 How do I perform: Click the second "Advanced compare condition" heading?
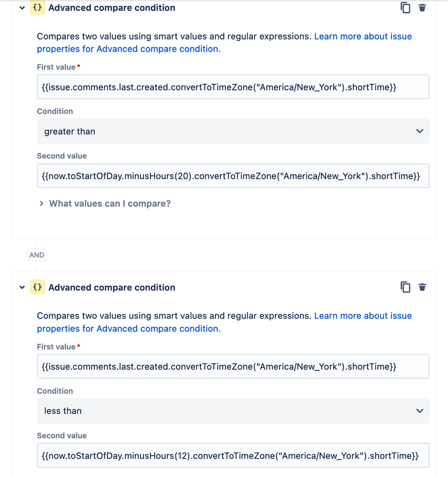pyautogui.click(x=112, y=287)
